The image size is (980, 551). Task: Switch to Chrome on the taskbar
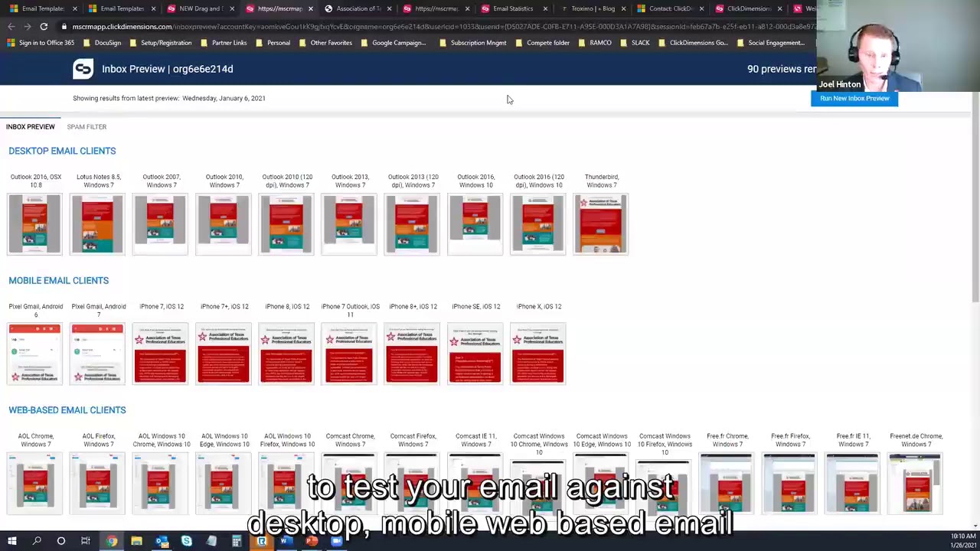click(x=112, y=541)
